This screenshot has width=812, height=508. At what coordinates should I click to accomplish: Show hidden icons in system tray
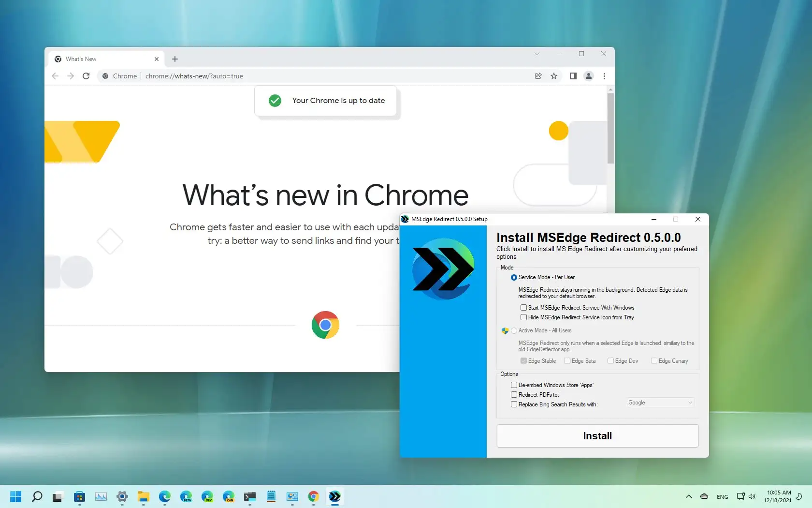pyautogui.click(x=688, y=496)
